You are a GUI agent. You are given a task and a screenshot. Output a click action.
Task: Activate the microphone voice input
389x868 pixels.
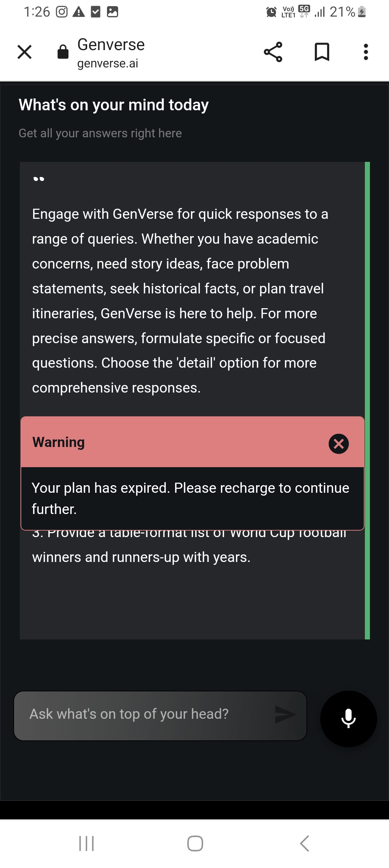click(348, 719)
